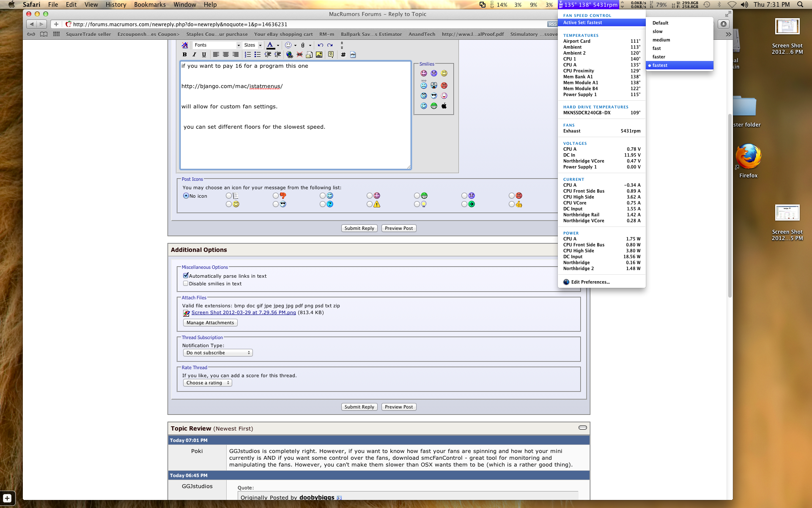
Task: Expand the Do not subscribe notification dropdown
Action: tap(218, 353)
